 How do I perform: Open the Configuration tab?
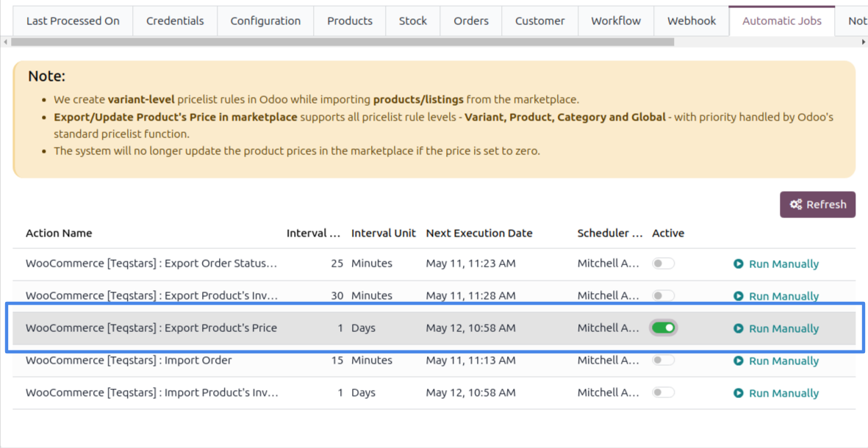(x=265, y=21)
